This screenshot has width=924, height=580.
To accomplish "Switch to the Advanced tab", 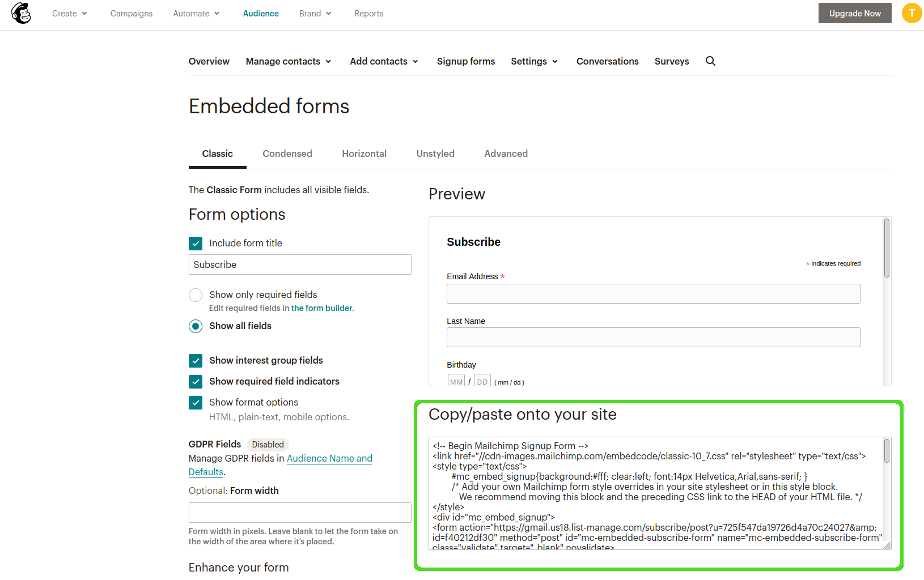I will click(506, 154).
